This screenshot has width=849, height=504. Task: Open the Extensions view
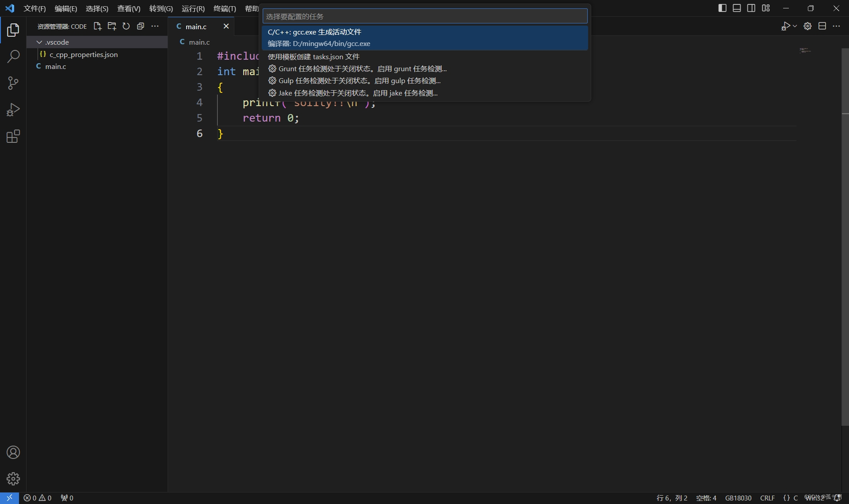(x=13, y=136)
